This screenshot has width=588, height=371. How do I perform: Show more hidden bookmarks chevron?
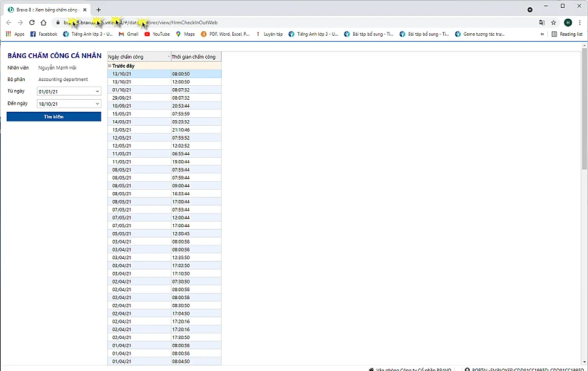pyautogui.click(x=542, y=34)
